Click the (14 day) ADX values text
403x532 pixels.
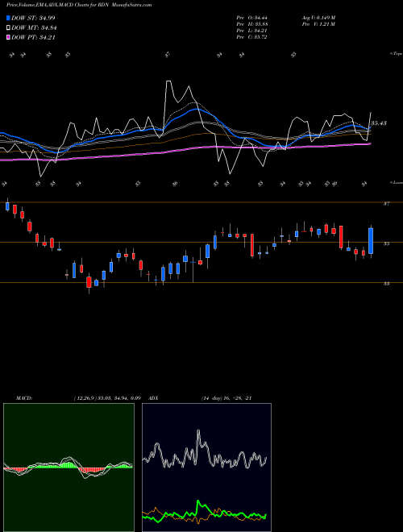(x=226, y=398)
